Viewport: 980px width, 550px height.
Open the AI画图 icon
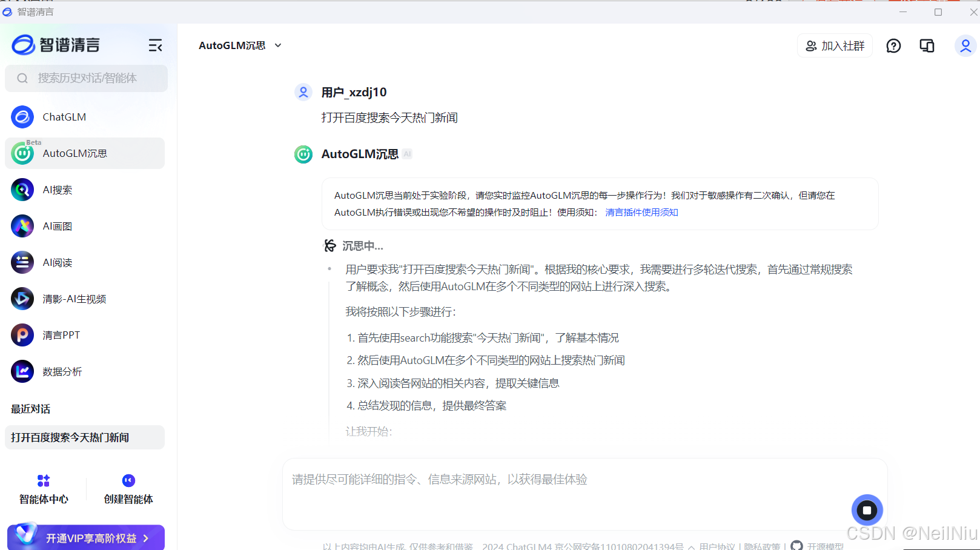point(22,226)
